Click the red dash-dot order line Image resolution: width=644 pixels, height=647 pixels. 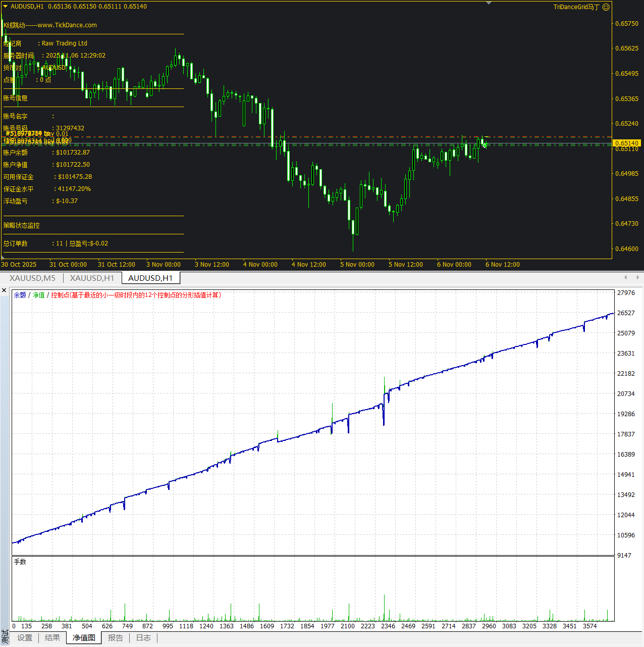pos(353,137)
